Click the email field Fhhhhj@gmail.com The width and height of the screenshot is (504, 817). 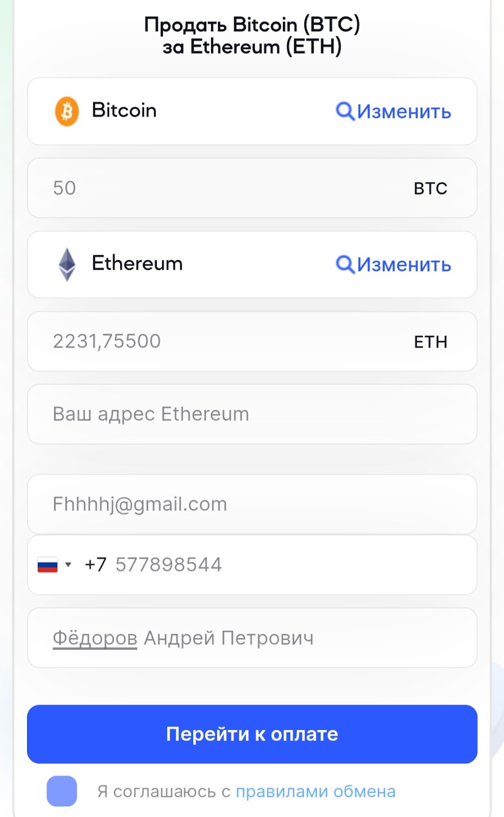252,504
